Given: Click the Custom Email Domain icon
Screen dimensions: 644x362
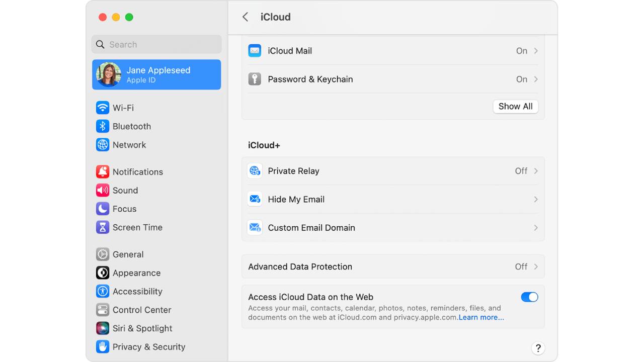Looking at the screenshot, I should tap(255, 228).
